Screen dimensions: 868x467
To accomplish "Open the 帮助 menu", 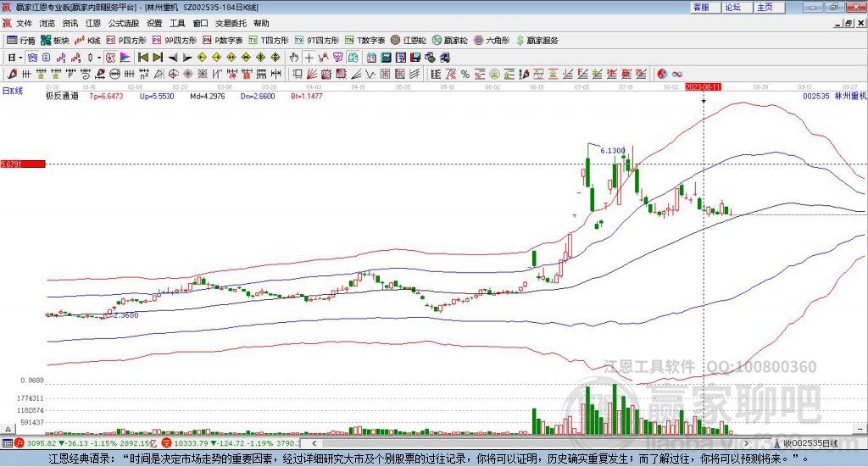I will point(261,23).
